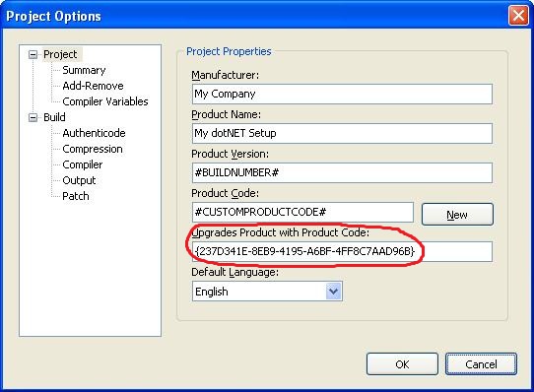Close the Project Options dialog

point(518,16)
